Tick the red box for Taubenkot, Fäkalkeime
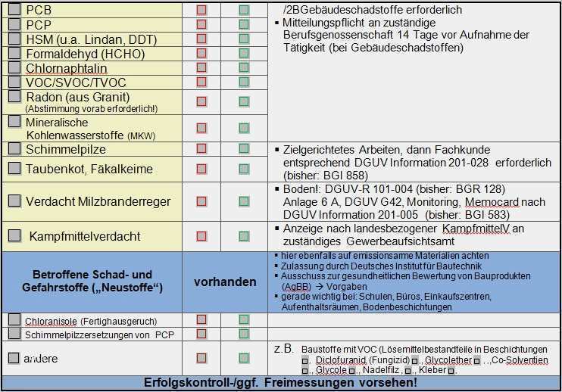Viewport: 562px width, 392px height. (x=201, y=169)
